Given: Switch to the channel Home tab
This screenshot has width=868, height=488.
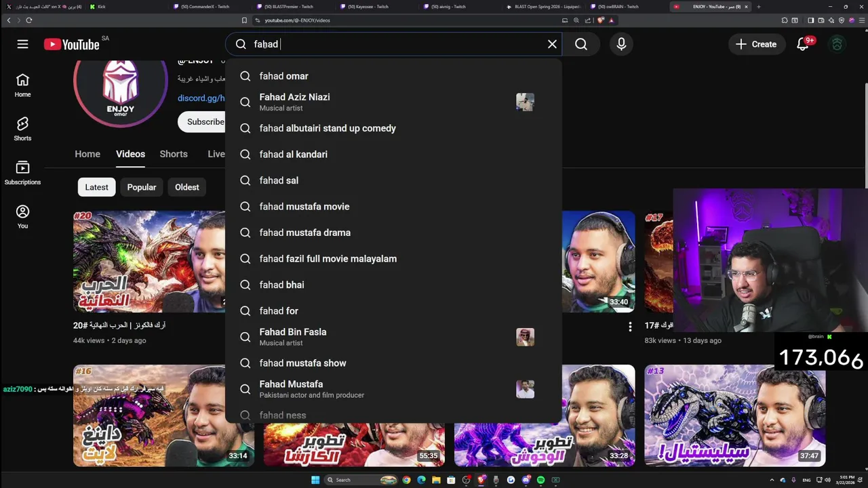Looking at the screenshot, I should 87,154.
